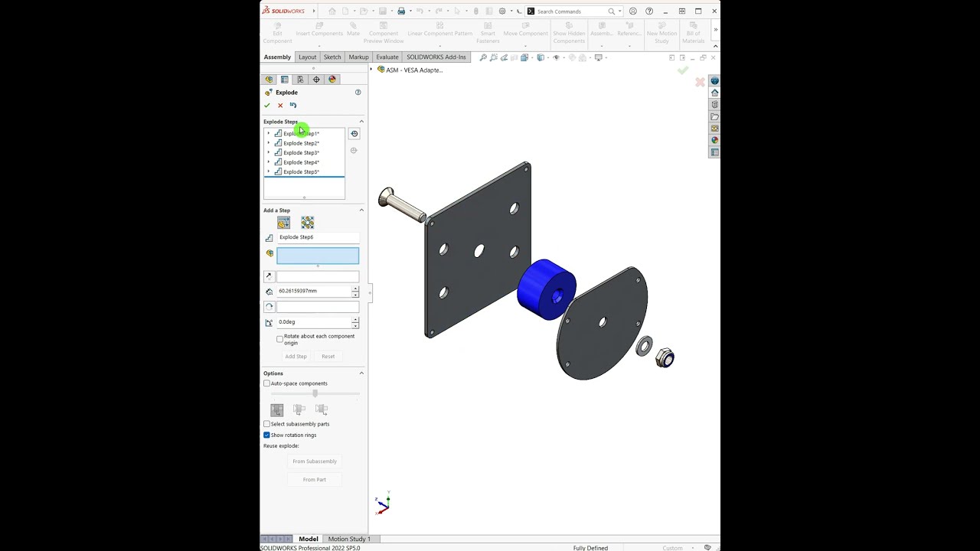Open the FeatureManager design tree tab
The width and height of the screenshot is (980, 551).
pos(269,80)
